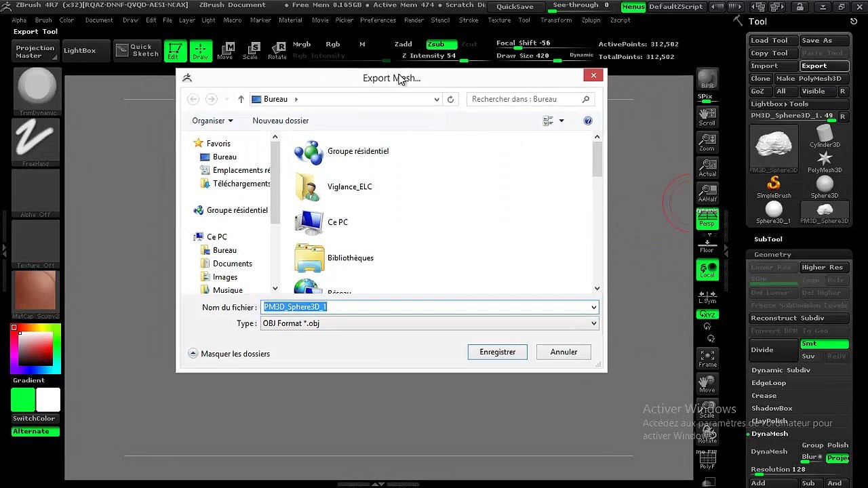Click the QuickSave button

pyautogui.click(x=515, y=7)
